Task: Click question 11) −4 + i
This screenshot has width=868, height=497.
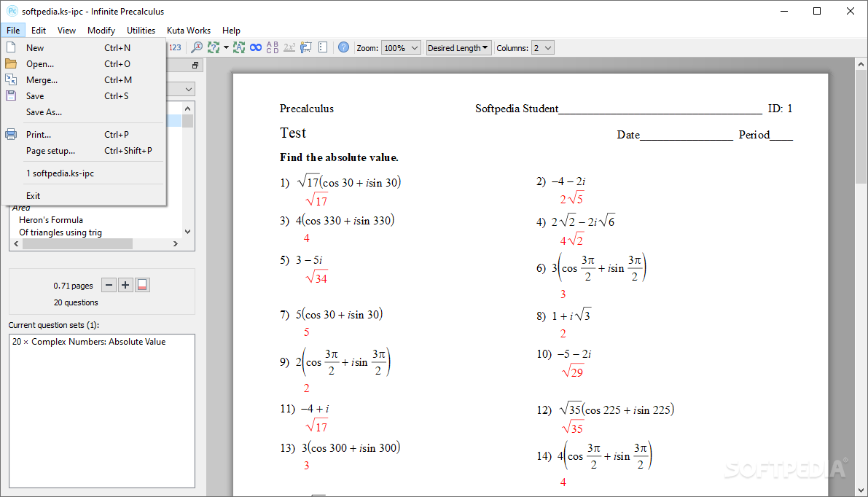Action: [x=305, y=408]
